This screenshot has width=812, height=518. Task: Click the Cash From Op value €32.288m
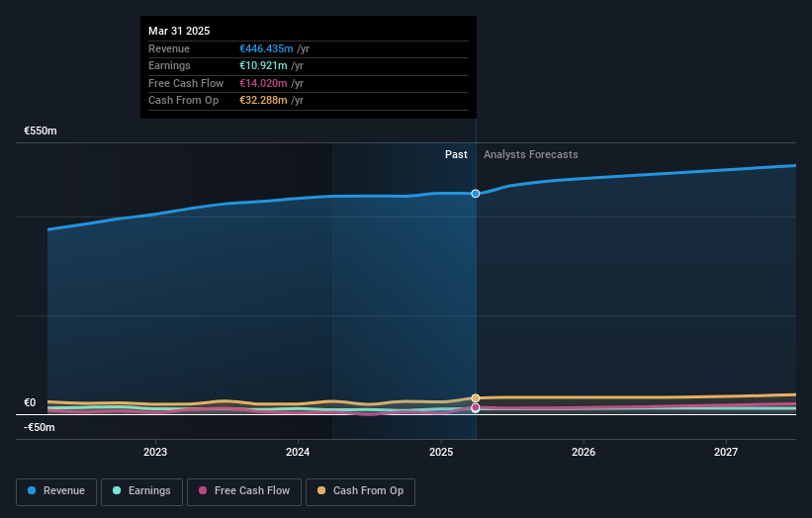(x=263, y=101)
